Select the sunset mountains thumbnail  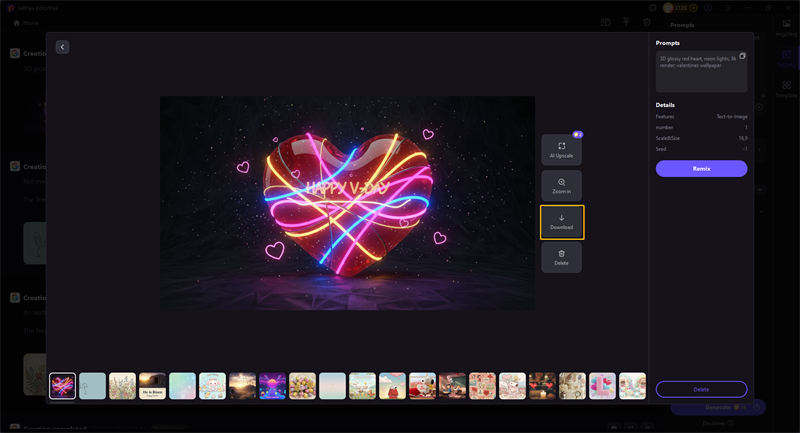(x=242, y=386)
